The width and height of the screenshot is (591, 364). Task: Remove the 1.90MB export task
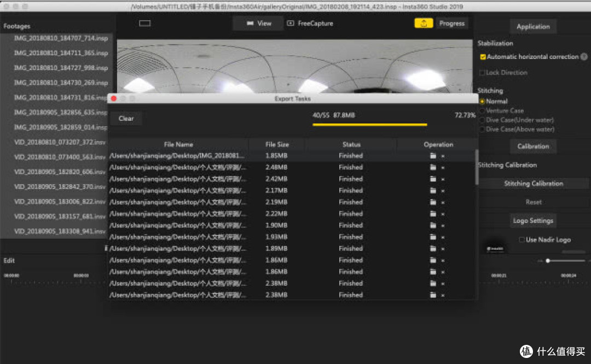443,226
